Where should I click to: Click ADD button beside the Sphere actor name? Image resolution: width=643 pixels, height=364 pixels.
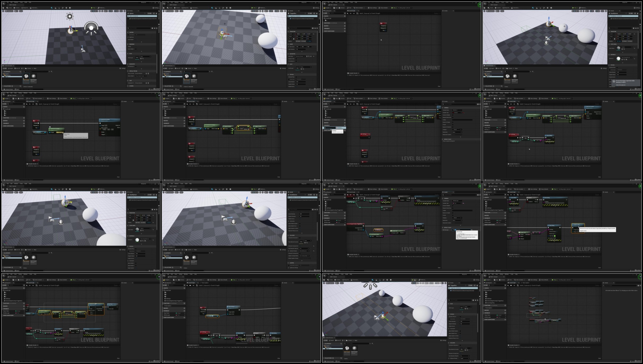point(150,14)
